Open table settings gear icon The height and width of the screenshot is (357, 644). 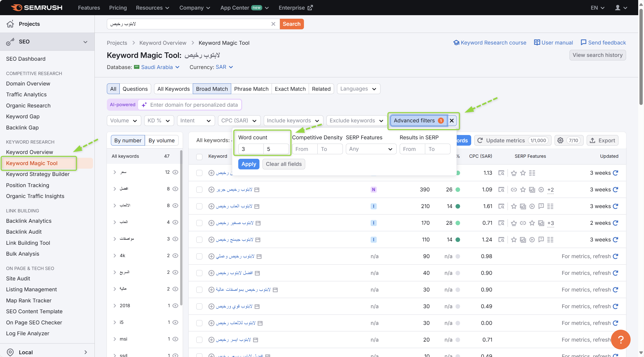coord(561,140)
